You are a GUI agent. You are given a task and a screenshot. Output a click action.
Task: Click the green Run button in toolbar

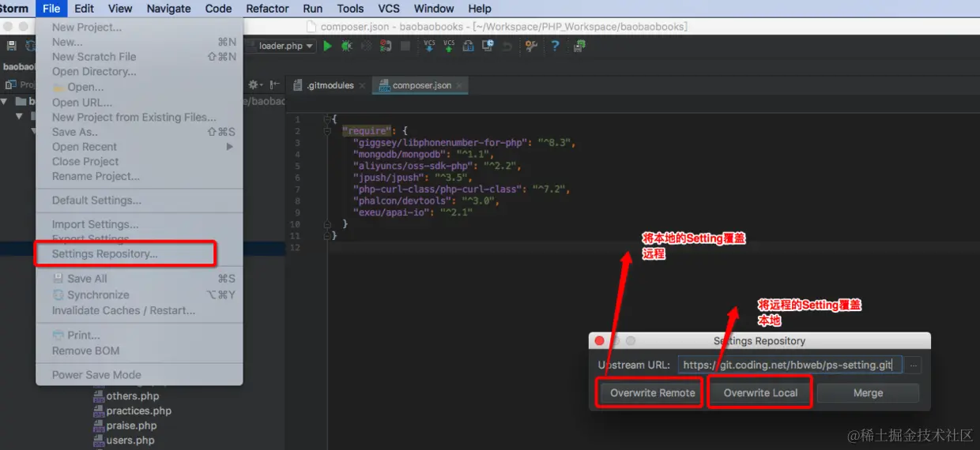coord(327,46)
